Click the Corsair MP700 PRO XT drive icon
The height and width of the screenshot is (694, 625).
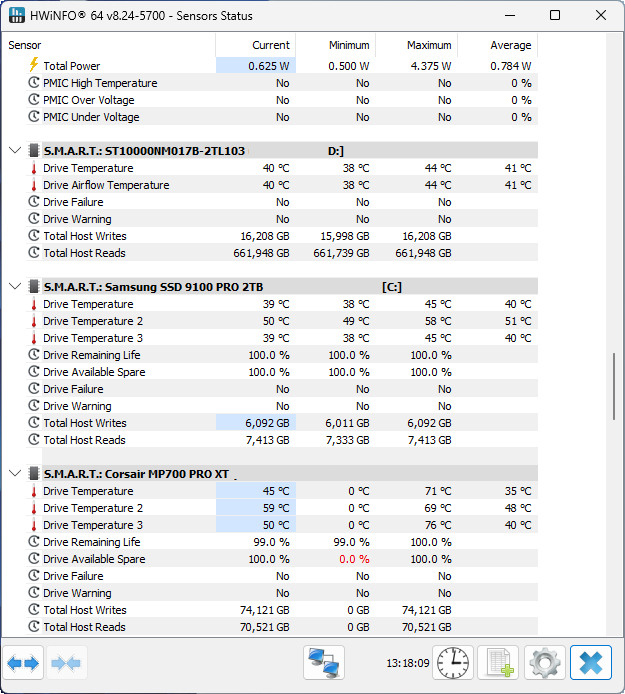point(34,474)
